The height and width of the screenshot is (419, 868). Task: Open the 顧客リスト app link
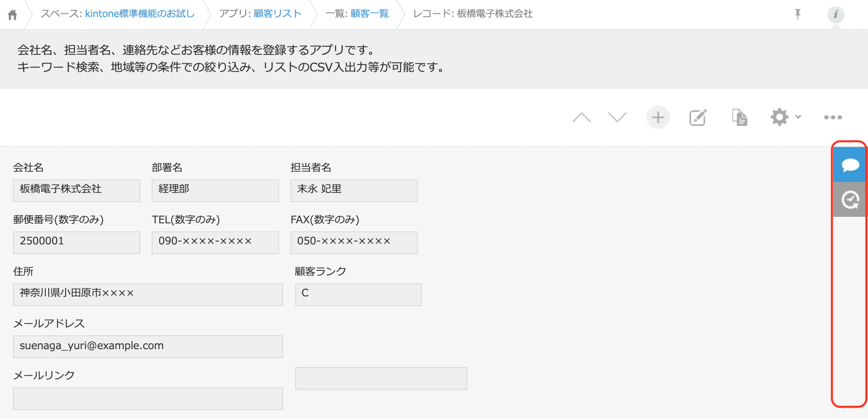tap(277, 14)
